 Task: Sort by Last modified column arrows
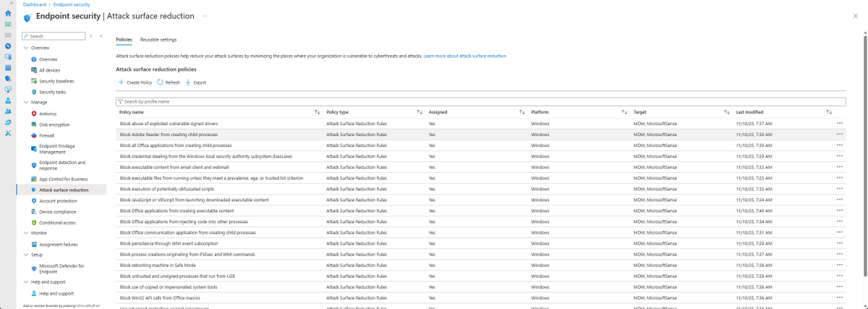[829, 112]
